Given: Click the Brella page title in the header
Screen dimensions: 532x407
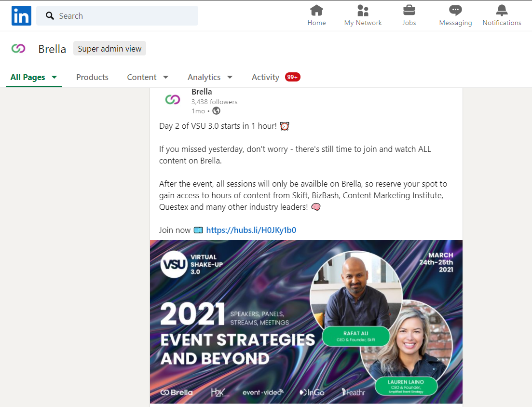Looking at the screenshot, I should pyautogui.click(x=52, y=49).
